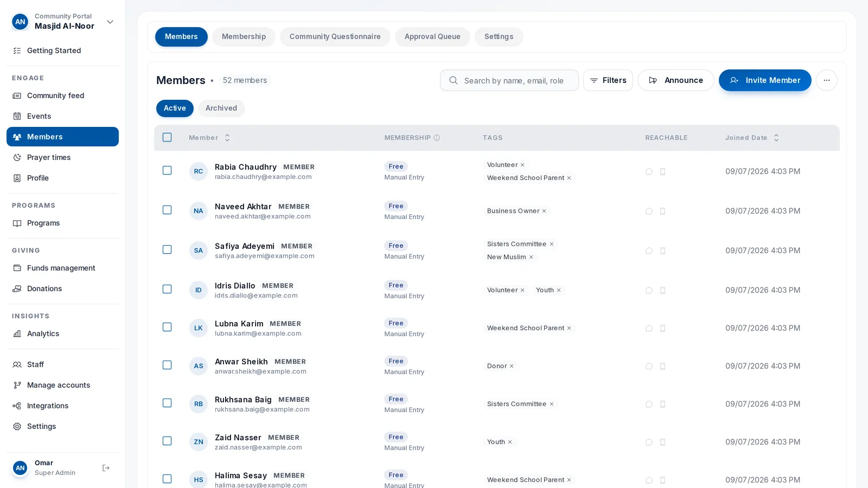
Task: Switch to Community Questionnaire tab
Action: pyautogui.click(x=335, y=36)
